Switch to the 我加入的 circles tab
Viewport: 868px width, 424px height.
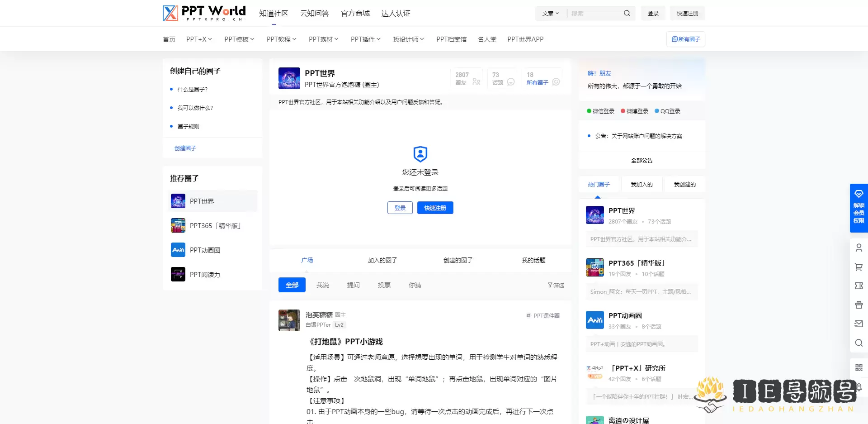click(642, 184)
